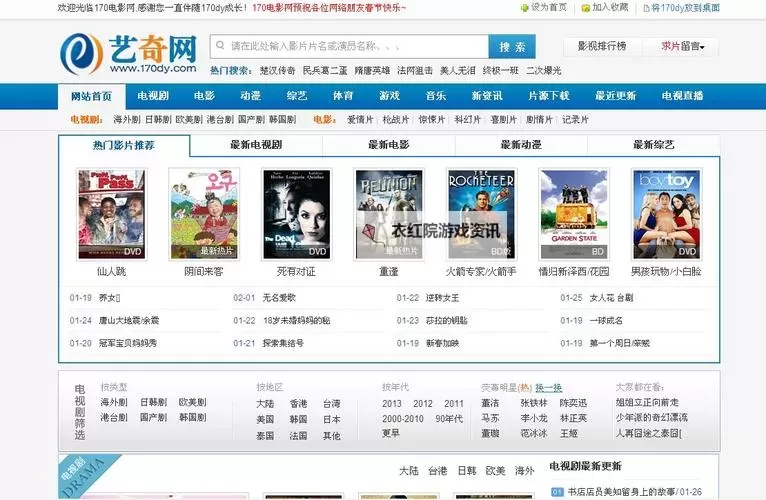
Task: Click list entry 无名爱歌
Action: [x=279, y=298]
